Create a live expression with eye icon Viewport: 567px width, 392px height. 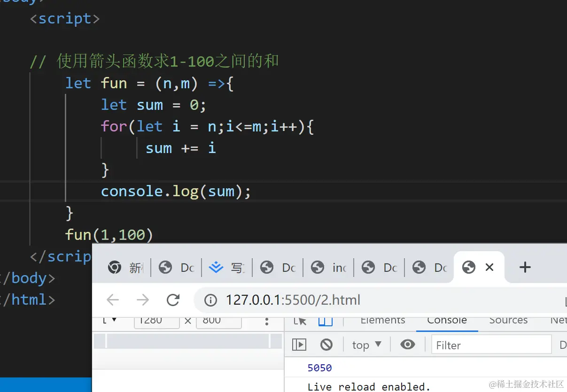(407, 345)
